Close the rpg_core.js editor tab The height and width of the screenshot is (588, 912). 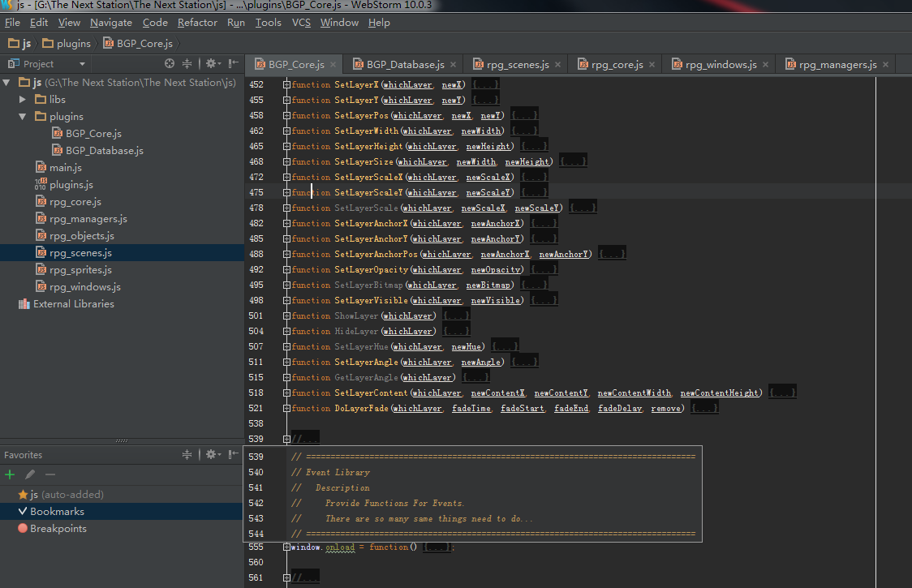tap(652, 65)
